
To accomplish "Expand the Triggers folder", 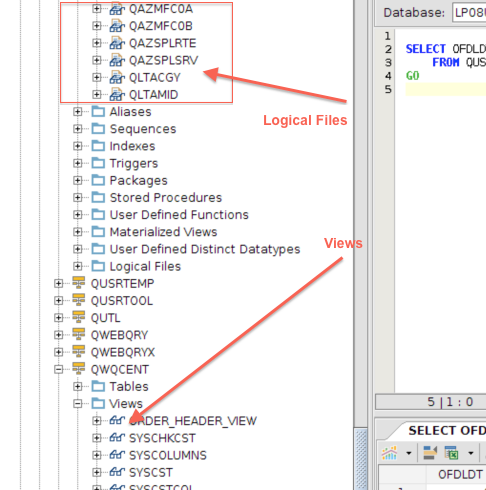I will coord(78,163).
